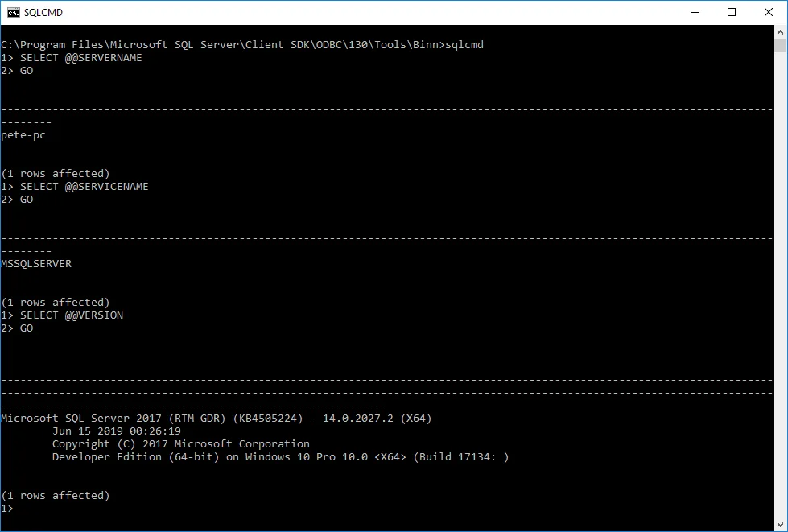Click the vertical scrollbar thumb
788x532 pixels.
(781, 47)
